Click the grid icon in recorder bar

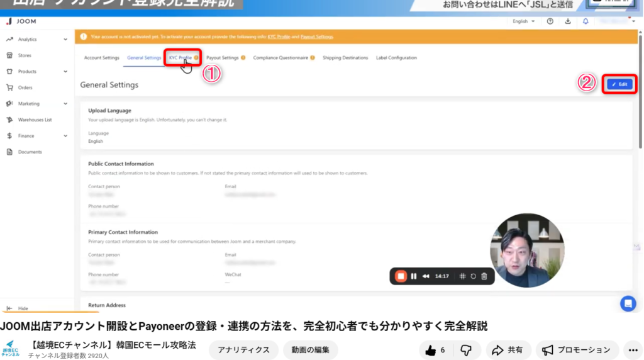pyautogui.click(x=462, y=276)
